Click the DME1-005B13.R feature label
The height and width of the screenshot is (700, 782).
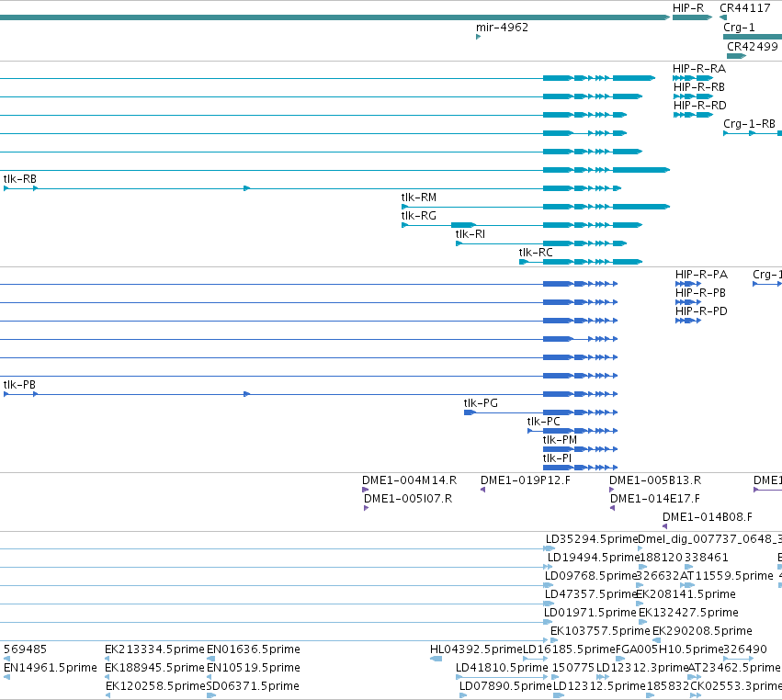point(655,480)
